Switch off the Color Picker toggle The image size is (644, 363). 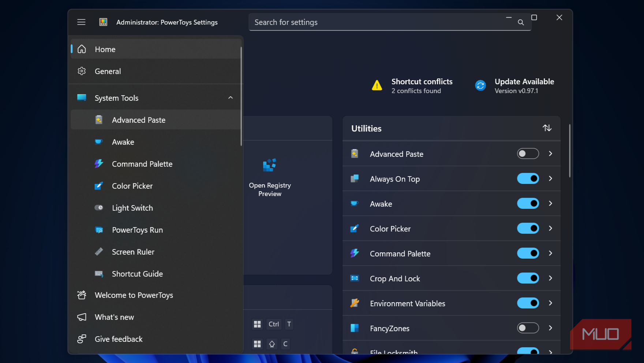click(528, 228)
